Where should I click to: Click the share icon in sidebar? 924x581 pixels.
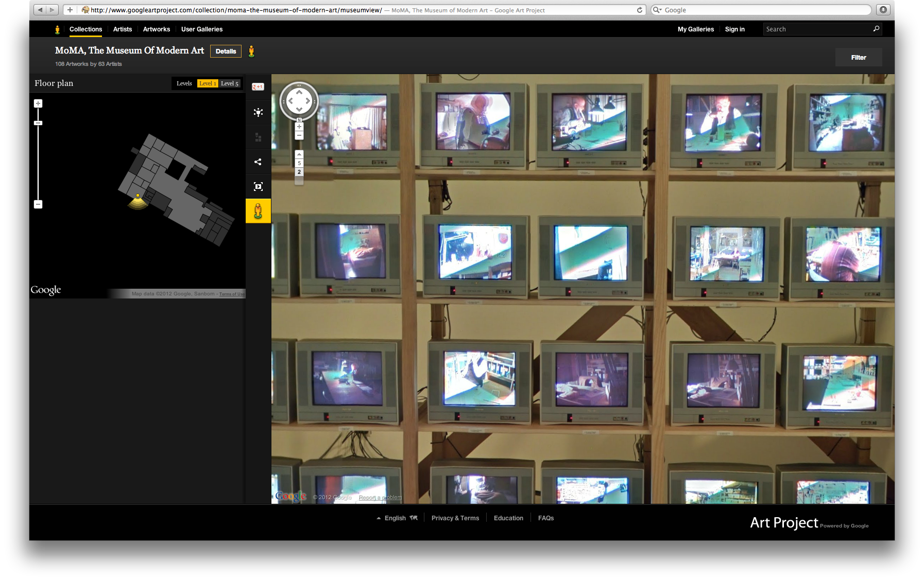coord(258,162)
